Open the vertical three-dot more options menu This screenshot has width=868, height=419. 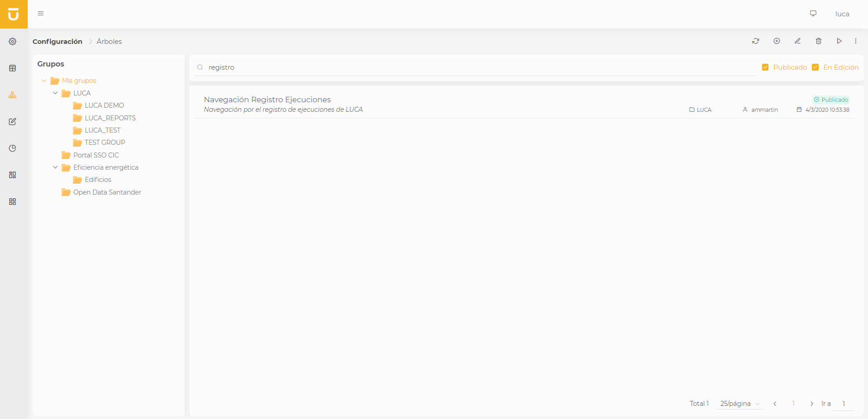click(855, 41)
